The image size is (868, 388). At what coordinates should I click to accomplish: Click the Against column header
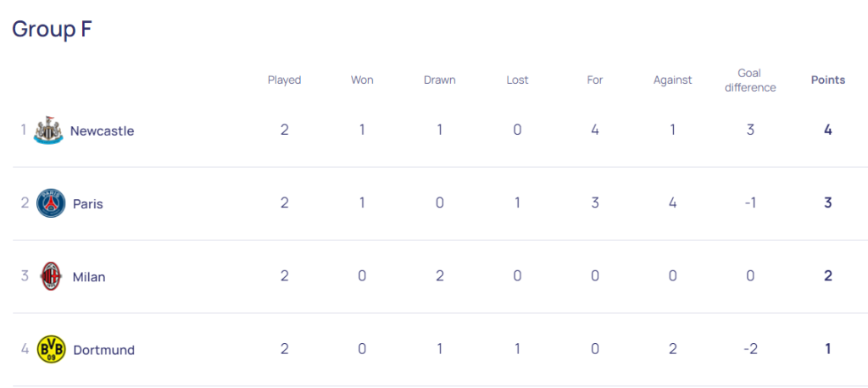[672, 80]
